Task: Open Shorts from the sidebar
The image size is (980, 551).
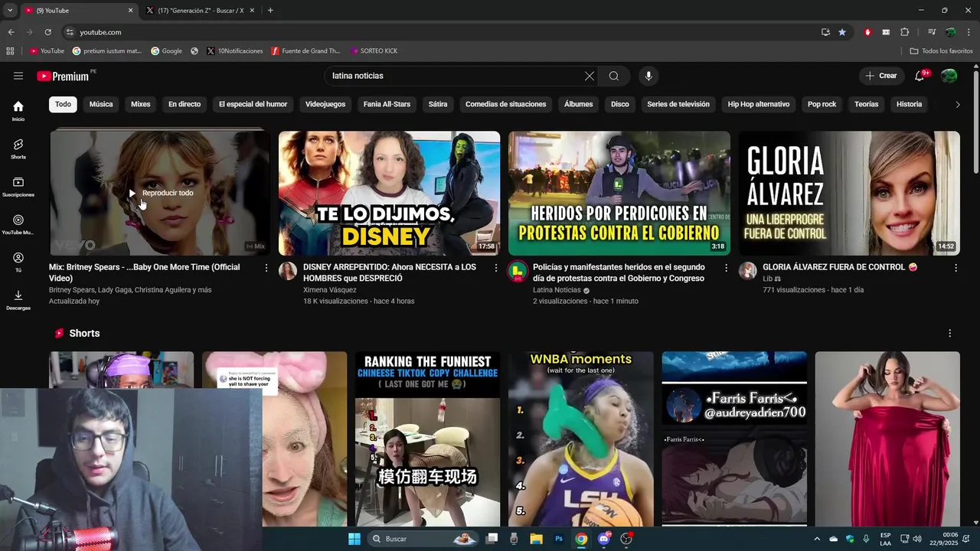Action: (18, 148)
